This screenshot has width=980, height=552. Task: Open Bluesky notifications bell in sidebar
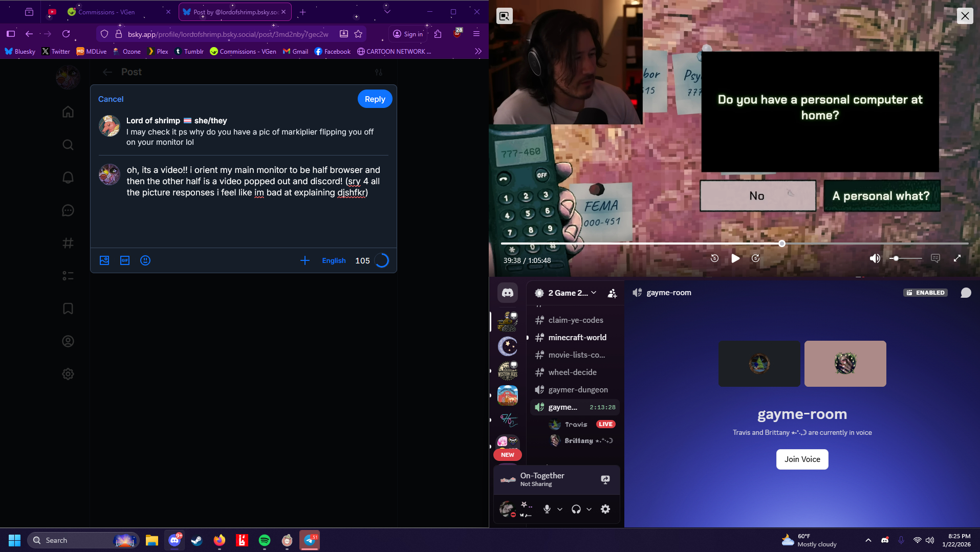[68, 178]
